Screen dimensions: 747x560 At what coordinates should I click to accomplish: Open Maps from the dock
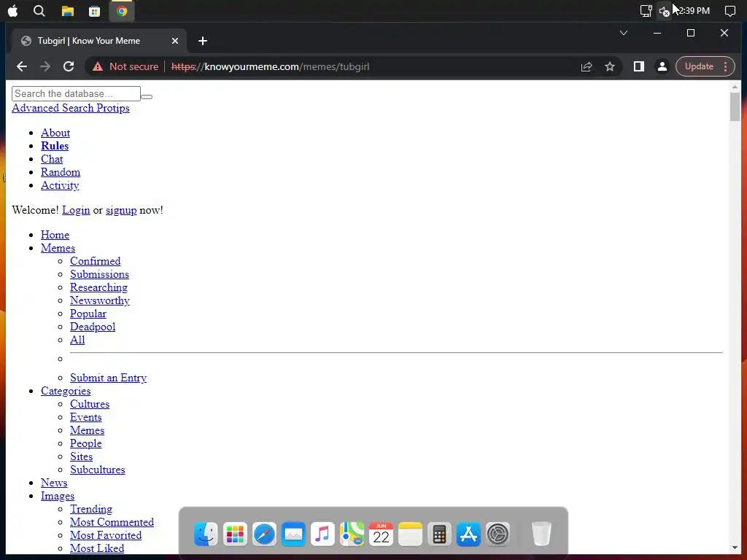pos(352,534)
